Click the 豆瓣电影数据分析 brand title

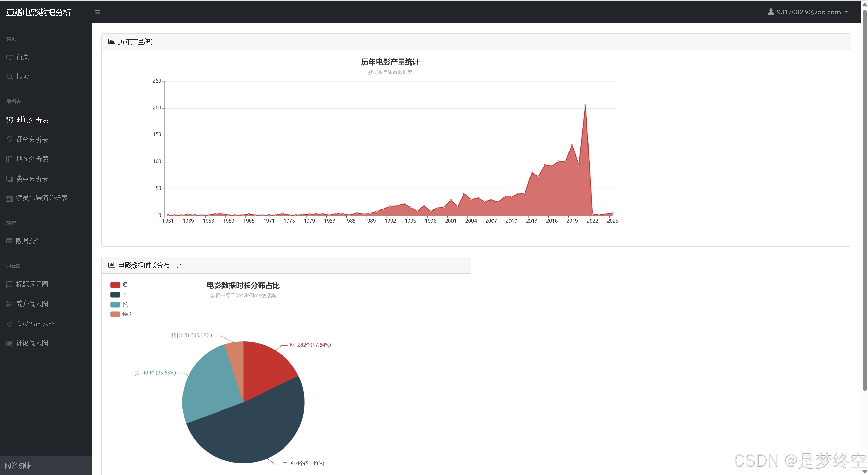[x=39, y=13]
